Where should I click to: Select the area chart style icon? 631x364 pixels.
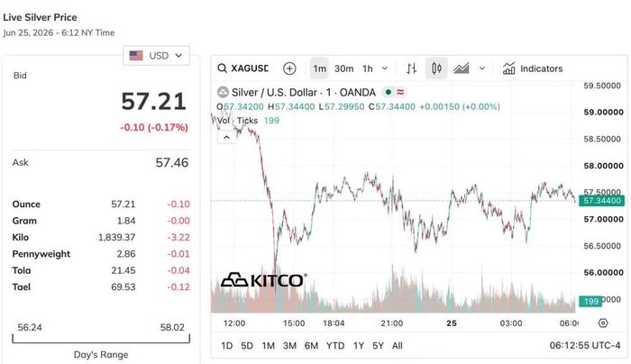click(x=462, y=68)
